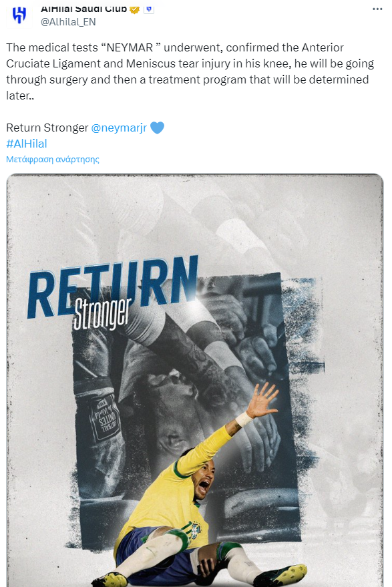Click the Brazil crest on the yellow jersey
Screen dimensions: 392x587
pos(196,530)
